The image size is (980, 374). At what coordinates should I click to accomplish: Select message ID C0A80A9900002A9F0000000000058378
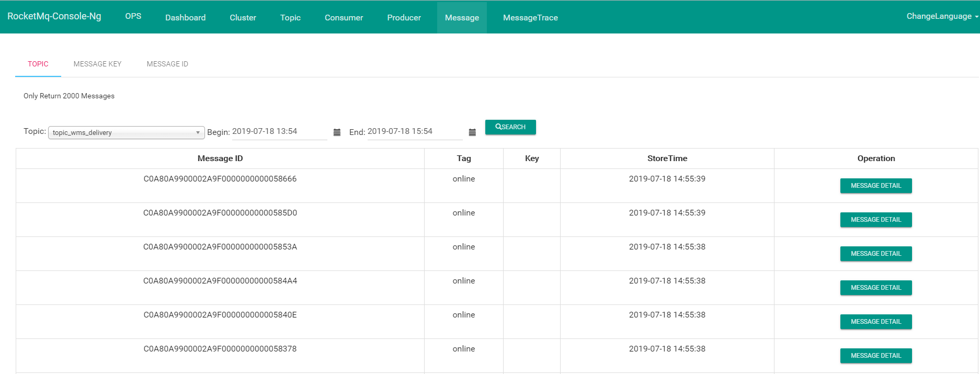point(220,349)
